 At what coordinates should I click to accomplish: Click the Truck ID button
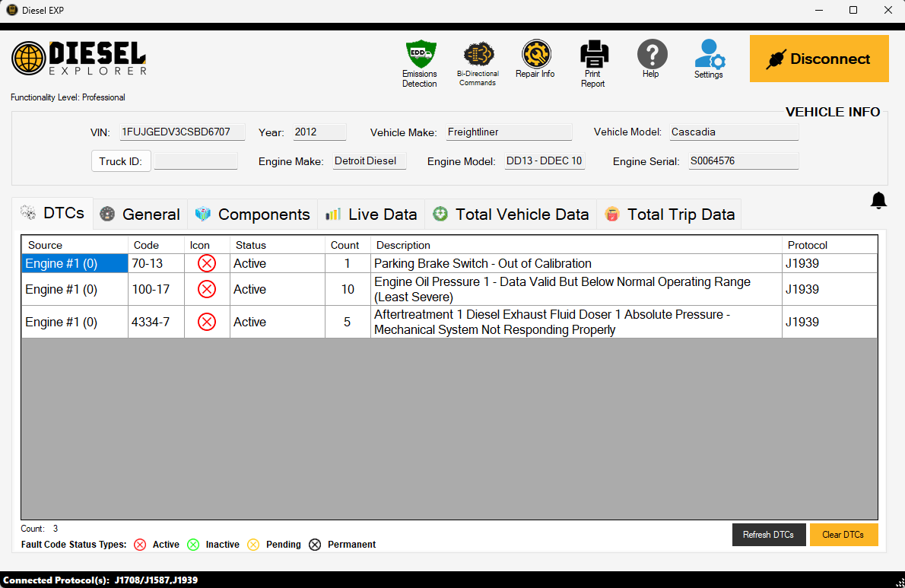point(121,161)
